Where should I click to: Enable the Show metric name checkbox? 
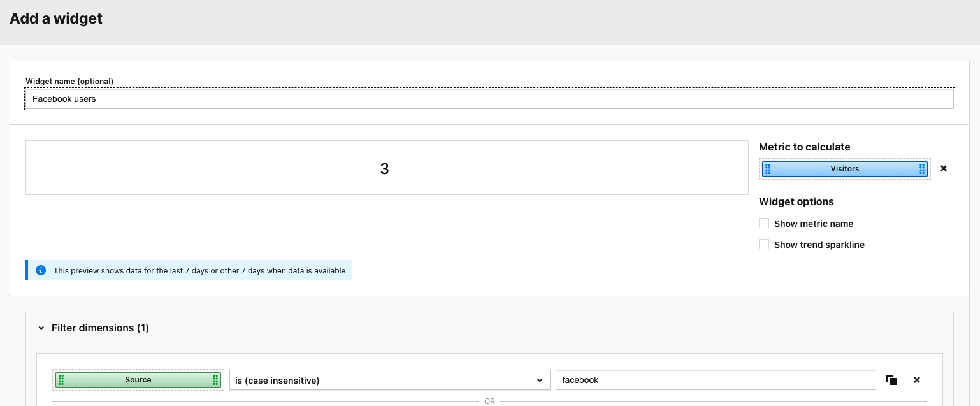click(764, 224)
